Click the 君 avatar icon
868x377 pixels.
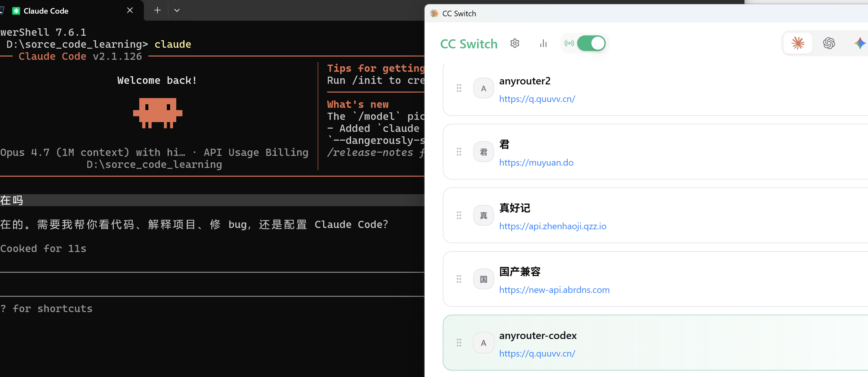click(x=483, y=152)
